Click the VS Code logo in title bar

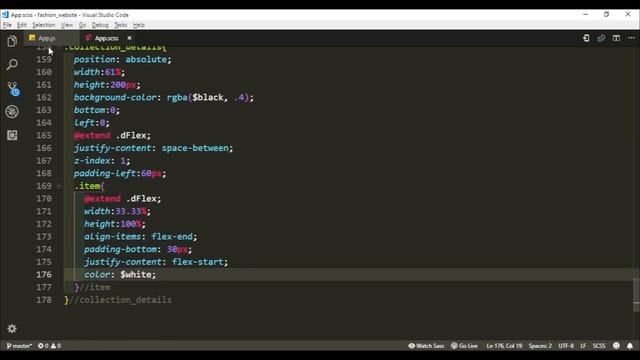tap(5, 15)
